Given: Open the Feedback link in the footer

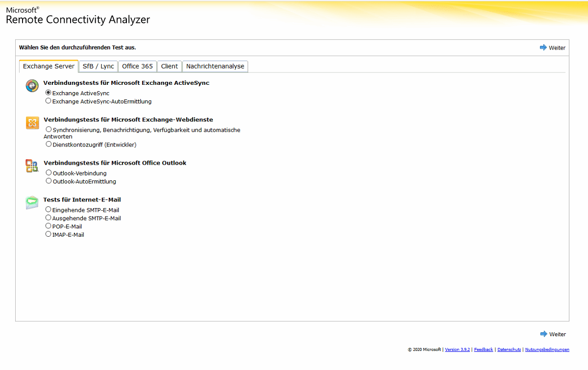Looking at the screenshot, I should tap(483, 349).
